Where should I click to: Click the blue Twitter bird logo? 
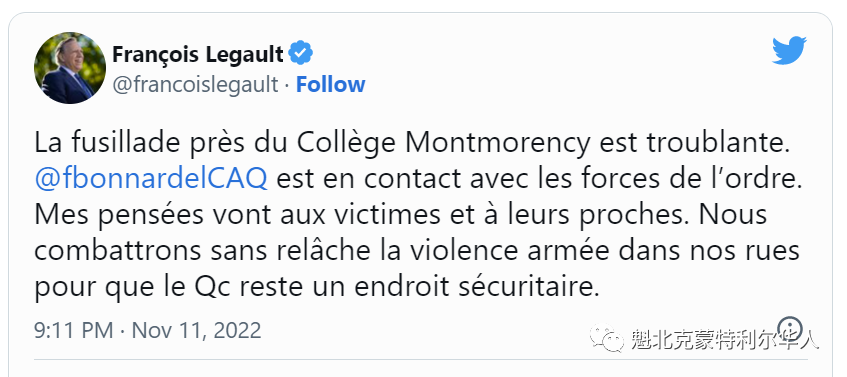[x=789, y=50]
